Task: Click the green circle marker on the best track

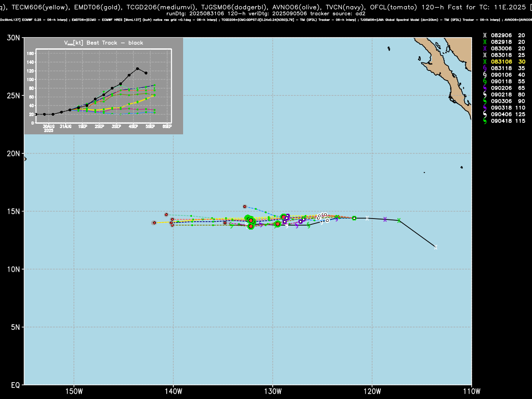Action: tap(354, 218)
